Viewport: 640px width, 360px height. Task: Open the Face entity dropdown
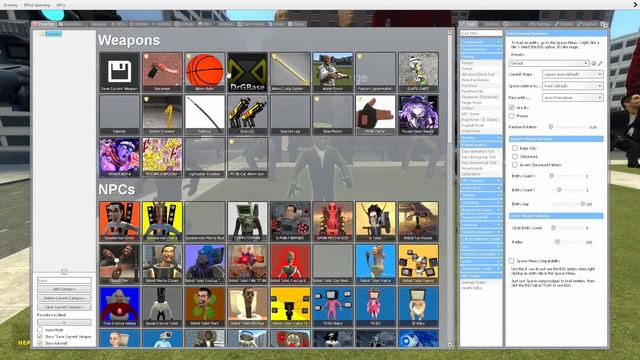coord(572,98)
